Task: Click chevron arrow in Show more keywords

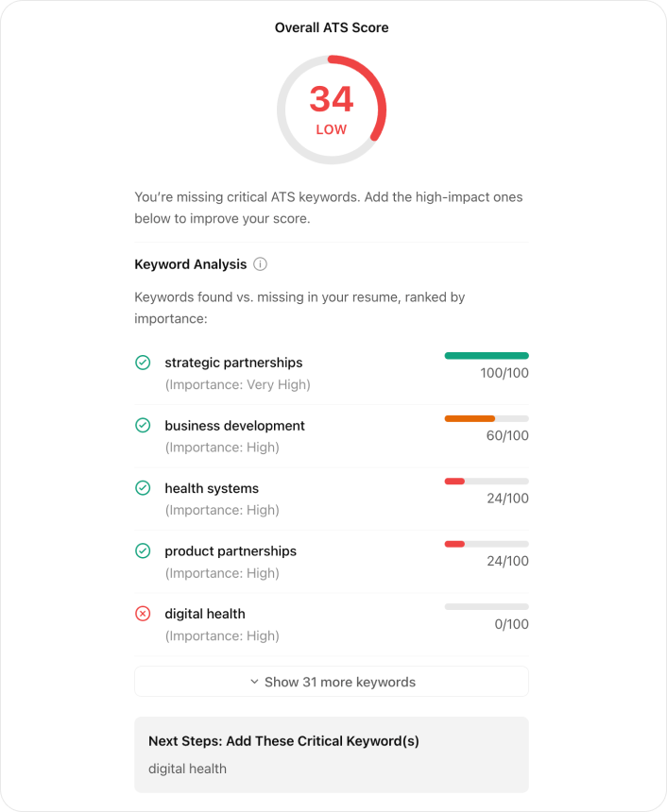Action: point(254,682)
